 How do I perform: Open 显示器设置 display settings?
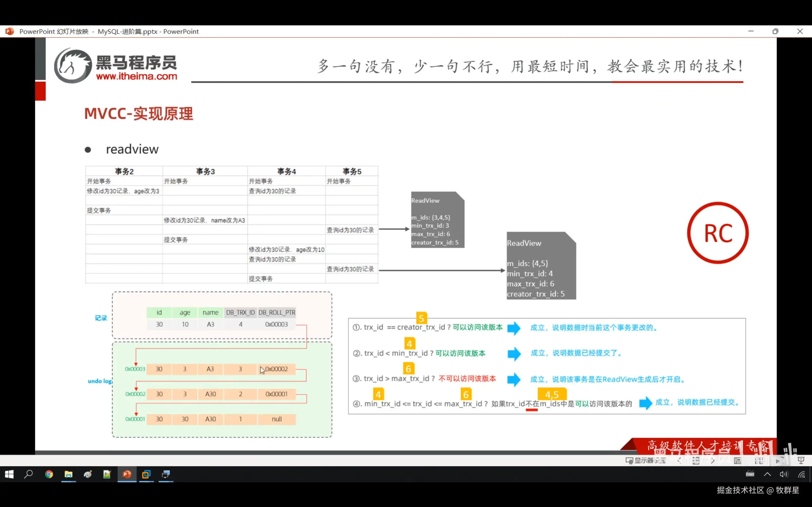tap(646, 460)
